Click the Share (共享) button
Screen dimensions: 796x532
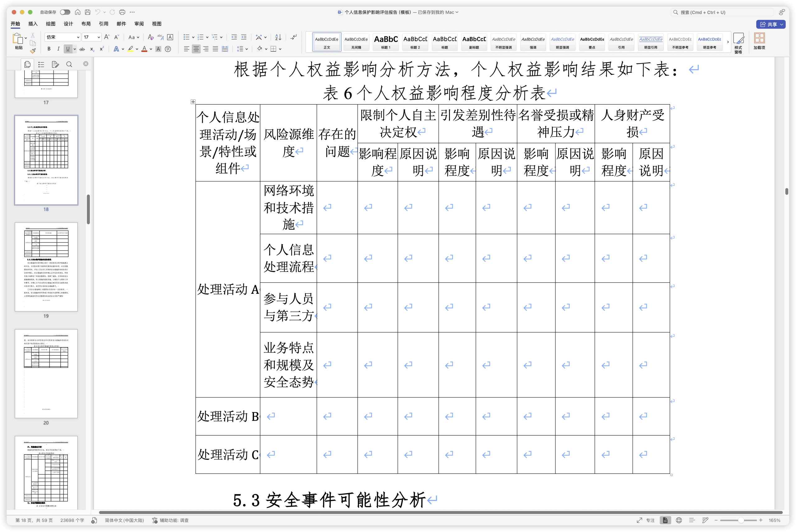[x=771, y=24]
